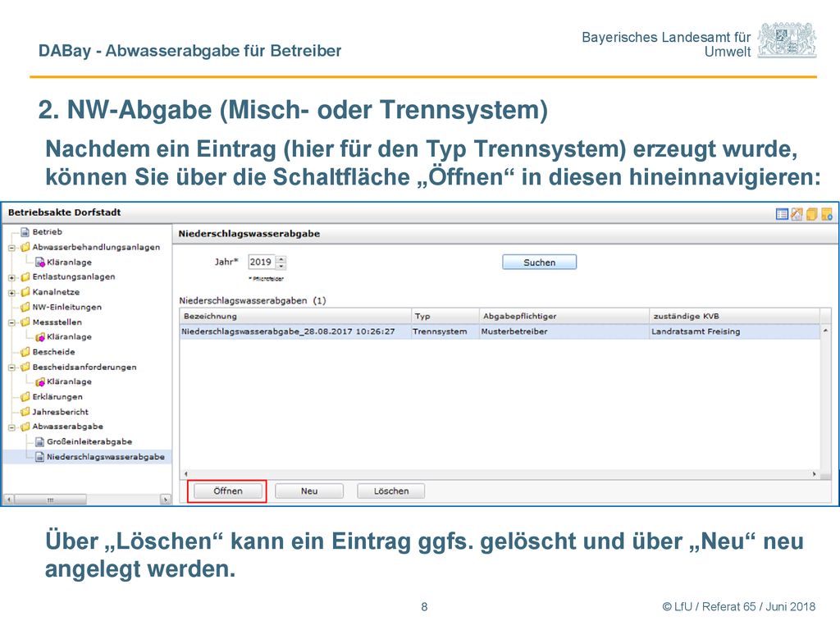The height and width of the screenshot is (630, 840).
Task: Select Entlastungsanlagen label in the tree
Action: point(73,277)
